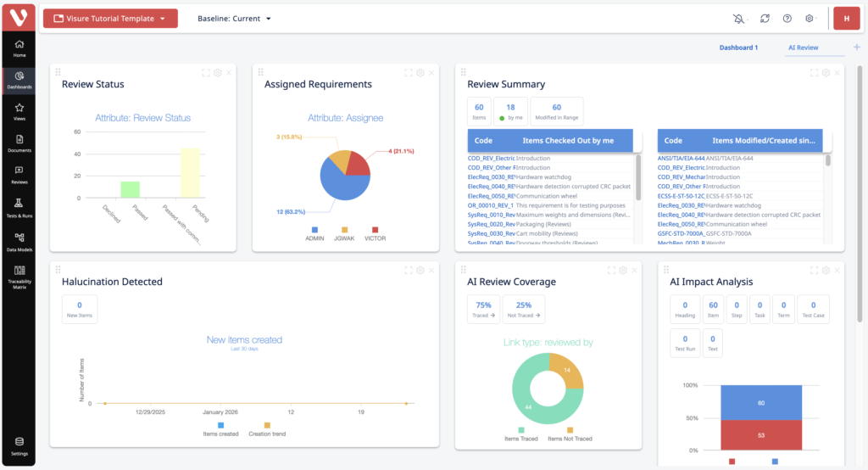Open the user profile H menu
Image resolution: width=868 pixels, height=470 pixels.
point(845,19)
